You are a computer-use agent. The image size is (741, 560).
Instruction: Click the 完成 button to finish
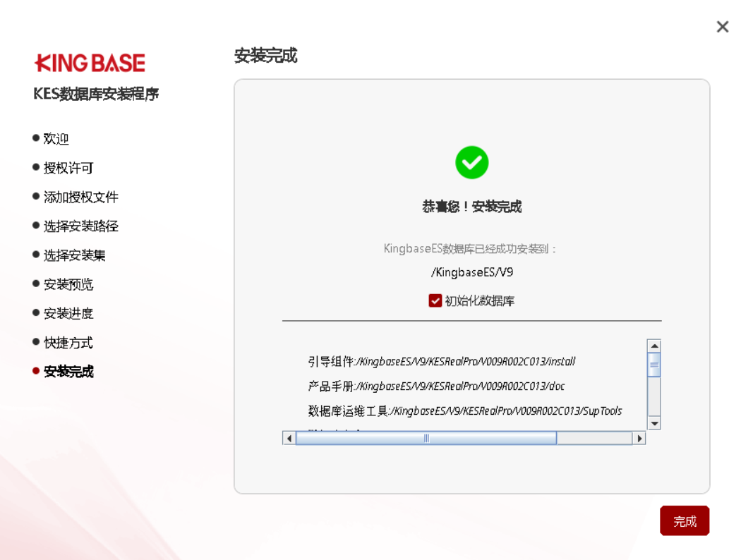[684, 521]
